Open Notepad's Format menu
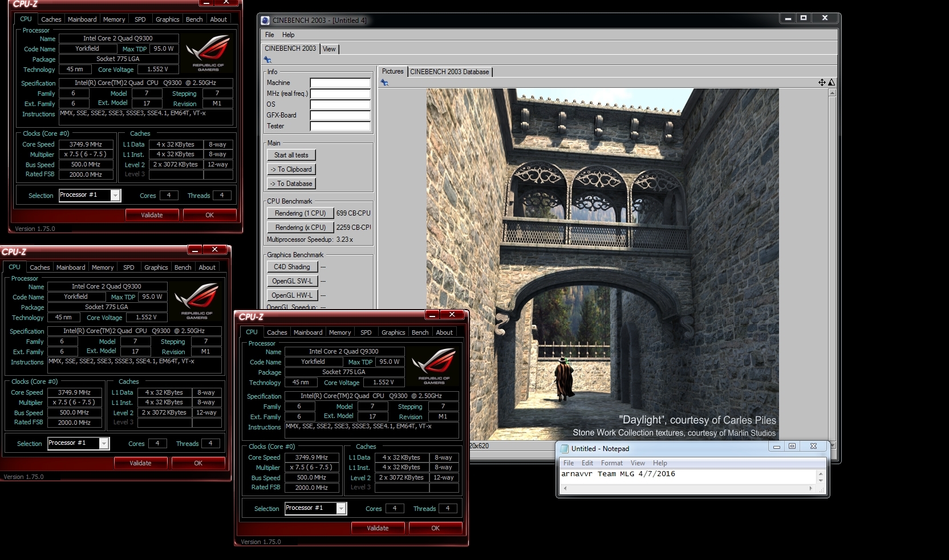The image size is (949, 560). coord(612,463)
